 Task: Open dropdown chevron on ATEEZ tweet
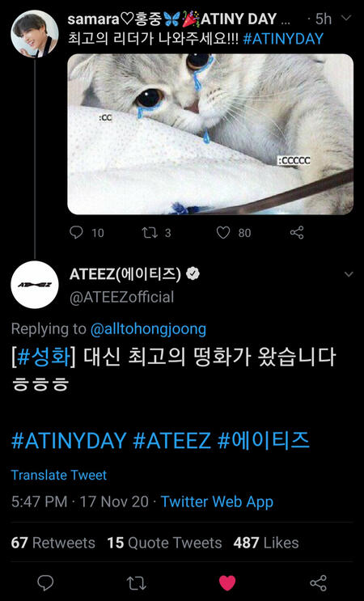(x=349, y=274)
